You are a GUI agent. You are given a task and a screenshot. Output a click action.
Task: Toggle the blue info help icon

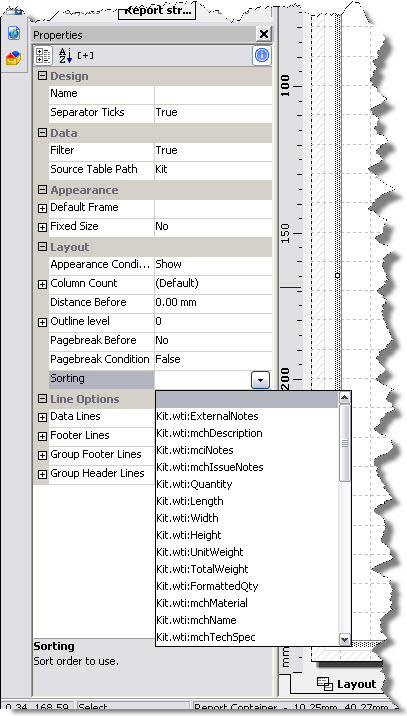[262, 55]
